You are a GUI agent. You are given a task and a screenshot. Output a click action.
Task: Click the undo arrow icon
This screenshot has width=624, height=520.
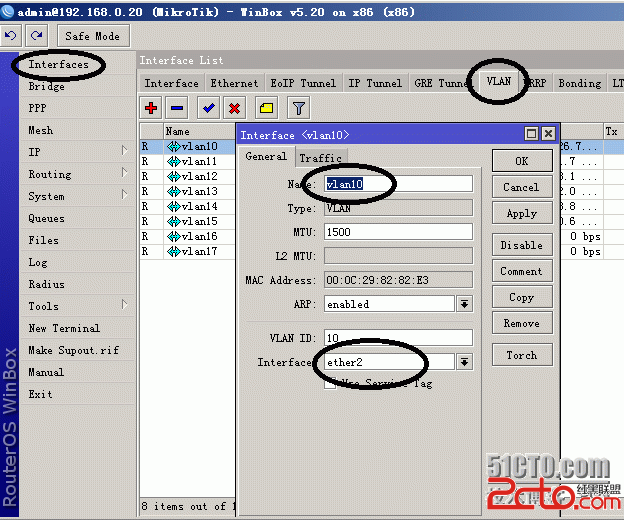point(11,36)
